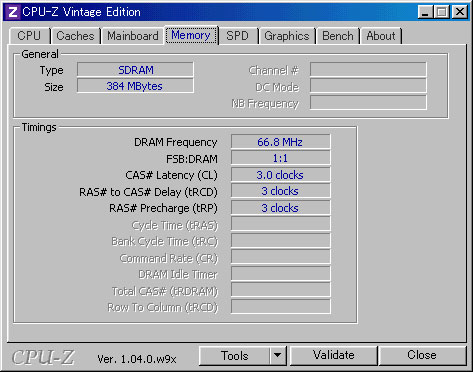Viewport: 473px width, 372px height.
Task: Click the RAS# Precharge (tRP) label
Action: click(x=163, y=208)
